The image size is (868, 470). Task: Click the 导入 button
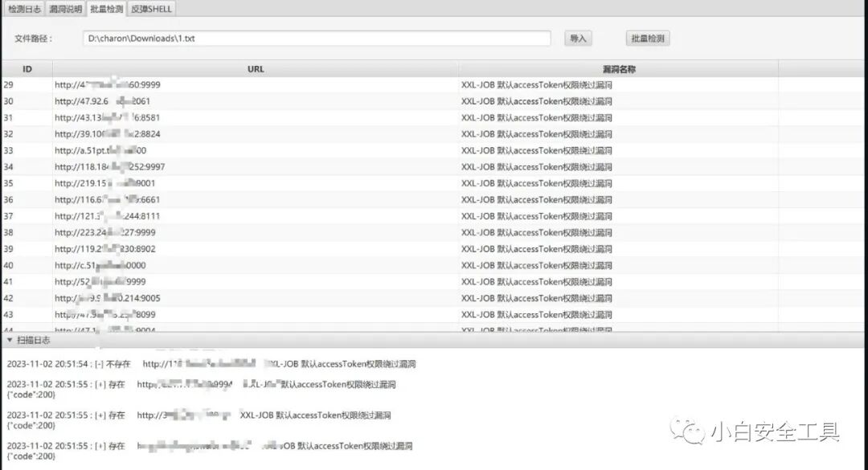578,39
